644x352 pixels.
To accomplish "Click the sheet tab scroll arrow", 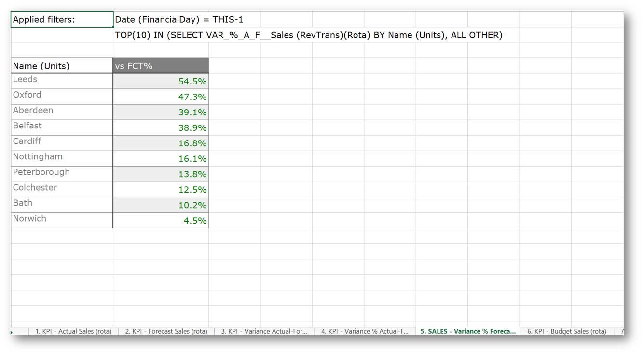I will pyautogui.click(x=12, y=332).
